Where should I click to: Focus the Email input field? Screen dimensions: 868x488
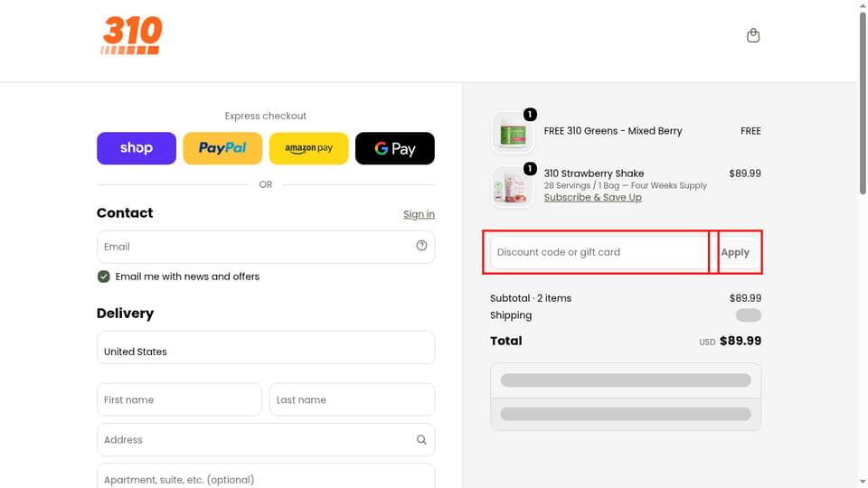coord(266,247)
